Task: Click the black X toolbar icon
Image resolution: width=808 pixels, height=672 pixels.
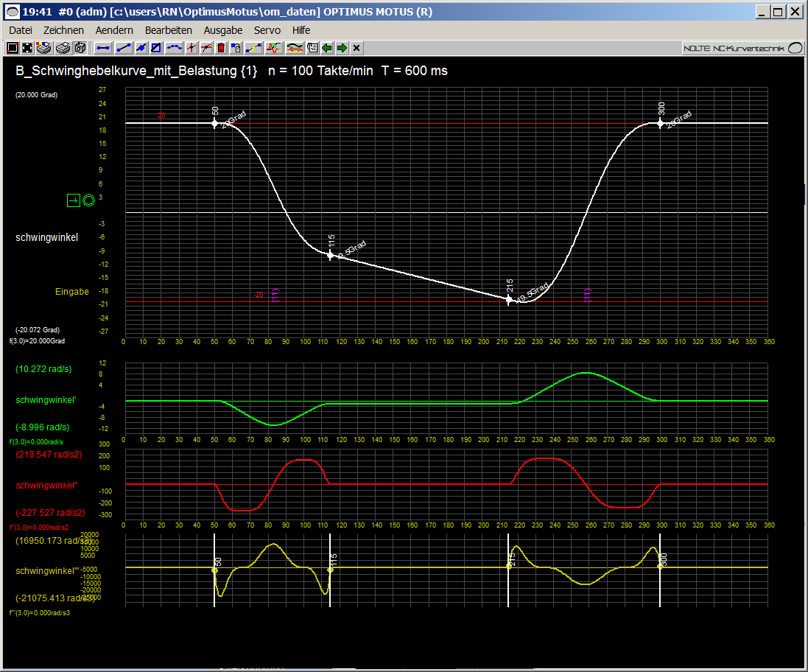Action: point(356,48)
